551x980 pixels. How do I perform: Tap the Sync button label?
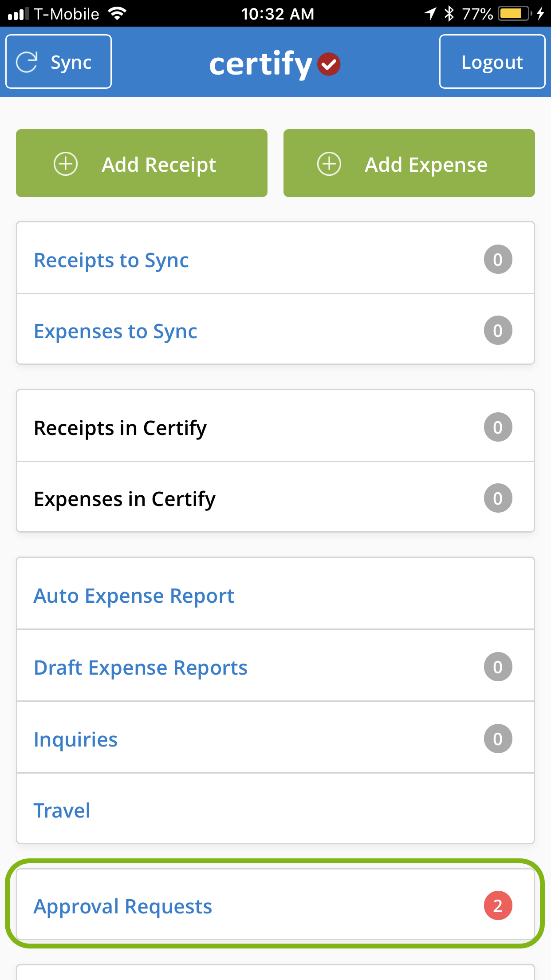(x=71, y=62)
